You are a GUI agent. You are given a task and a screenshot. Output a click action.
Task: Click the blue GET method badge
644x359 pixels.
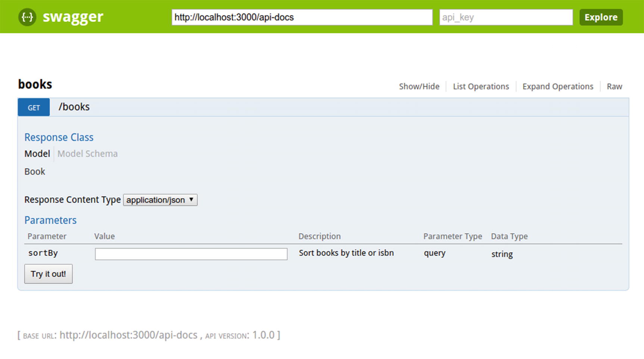34,107
